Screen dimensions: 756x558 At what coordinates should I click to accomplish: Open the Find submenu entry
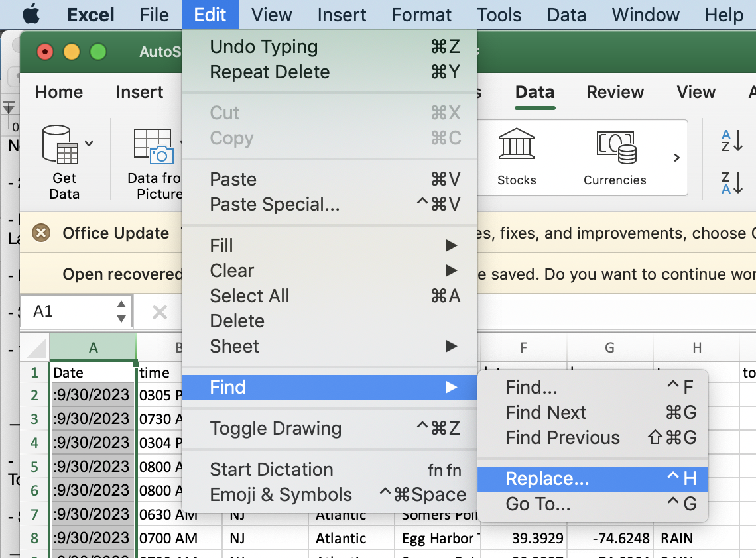point(330,388)
